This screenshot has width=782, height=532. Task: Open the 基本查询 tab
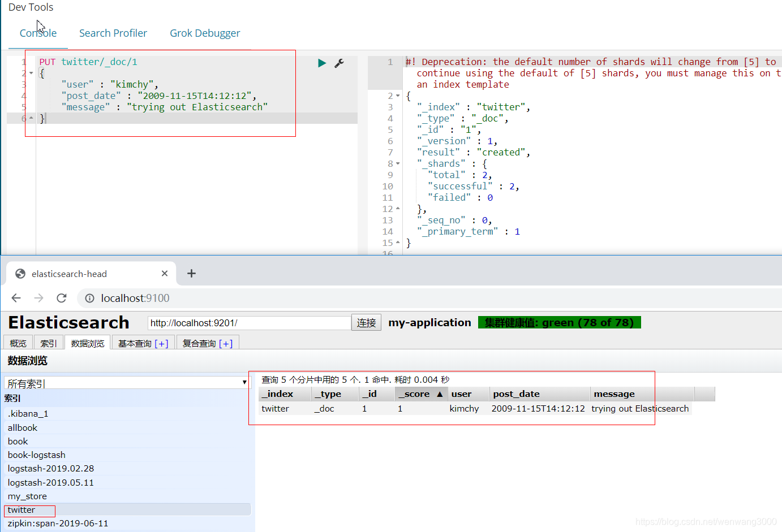(135, 343)
